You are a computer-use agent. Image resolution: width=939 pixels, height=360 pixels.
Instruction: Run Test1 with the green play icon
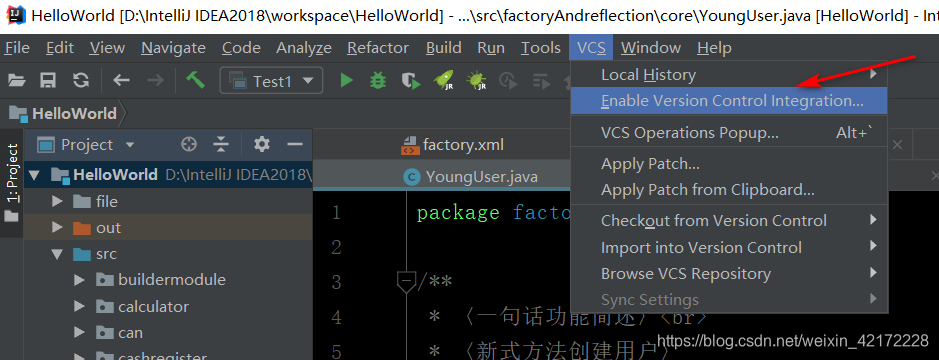(346, 80)
